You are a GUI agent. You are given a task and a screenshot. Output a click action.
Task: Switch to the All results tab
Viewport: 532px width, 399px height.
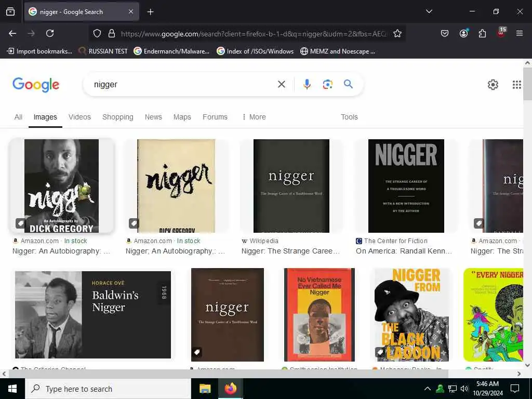[18, 117]
